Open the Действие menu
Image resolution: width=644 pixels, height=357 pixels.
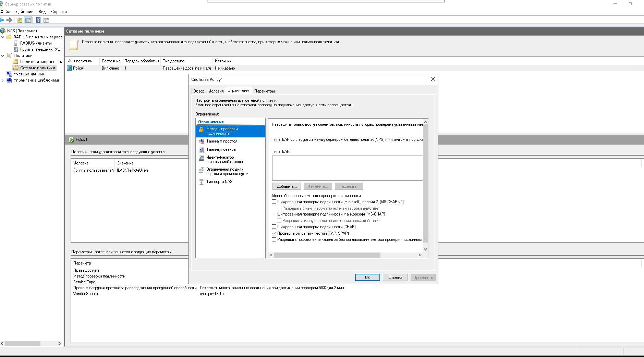tap(24, 12)
